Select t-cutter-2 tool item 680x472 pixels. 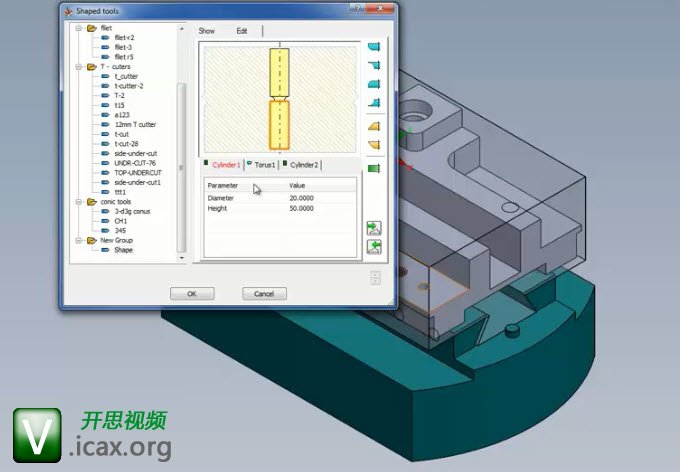(129, 86)
